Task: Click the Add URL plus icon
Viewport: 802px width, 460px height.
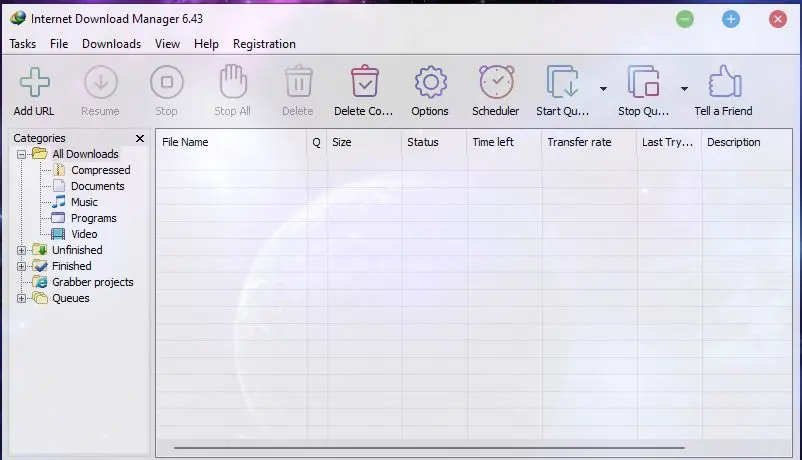Action: click(x=34, y=82)
